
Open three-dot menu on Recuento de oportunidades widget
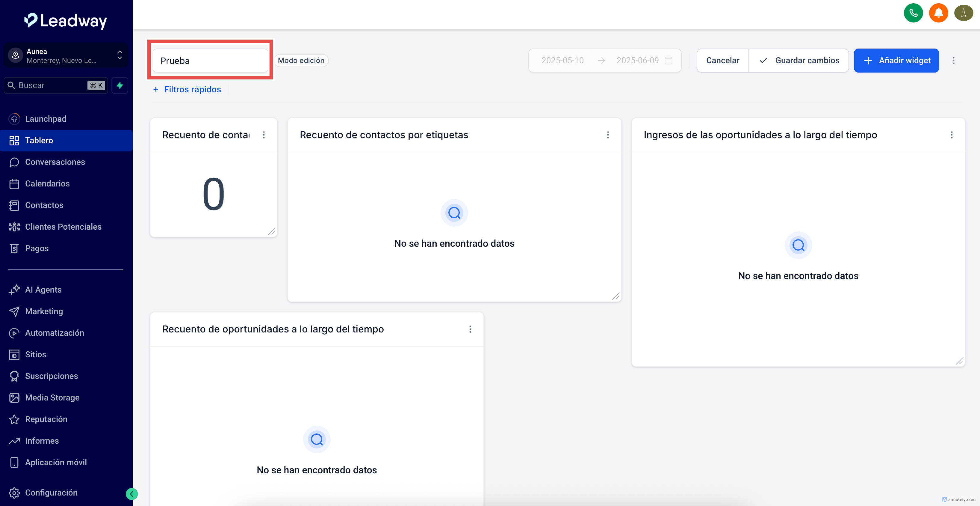coord(470,329)
